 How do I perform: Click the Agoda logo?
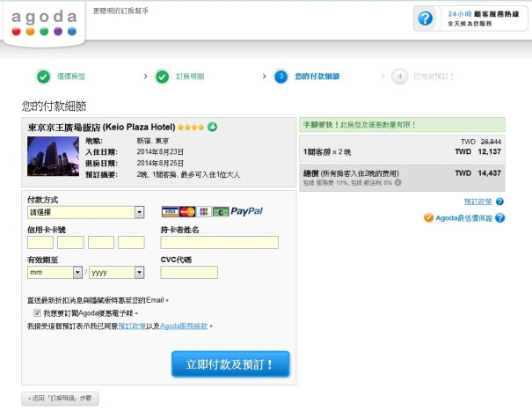point(44,23)
